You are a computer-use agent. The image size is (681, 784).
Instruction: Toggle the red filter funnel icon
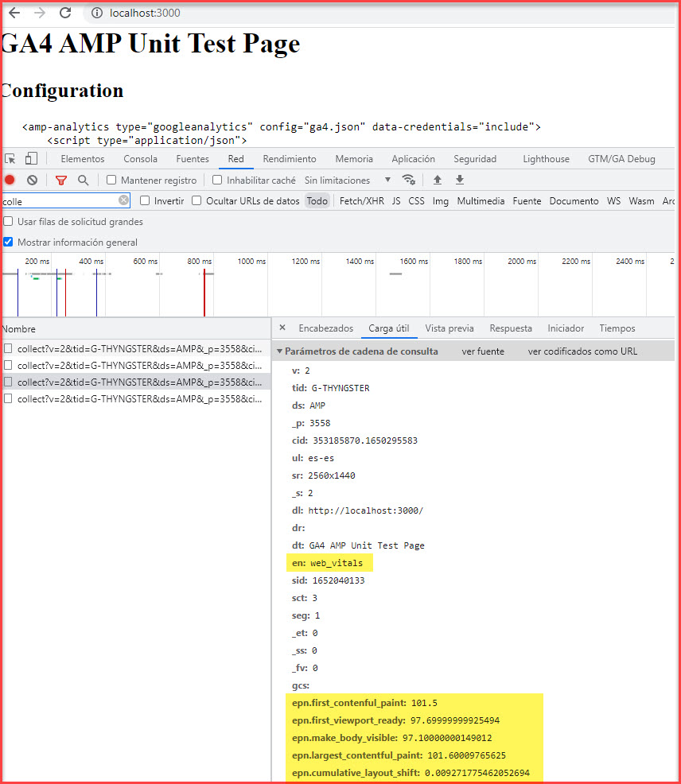61,180
